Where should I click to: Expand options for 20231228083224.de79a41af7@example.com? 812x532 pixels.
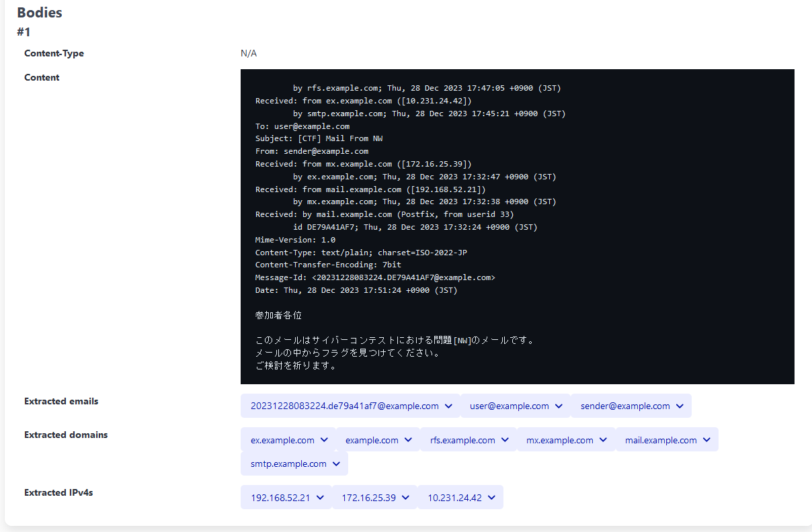click(448, 406)
